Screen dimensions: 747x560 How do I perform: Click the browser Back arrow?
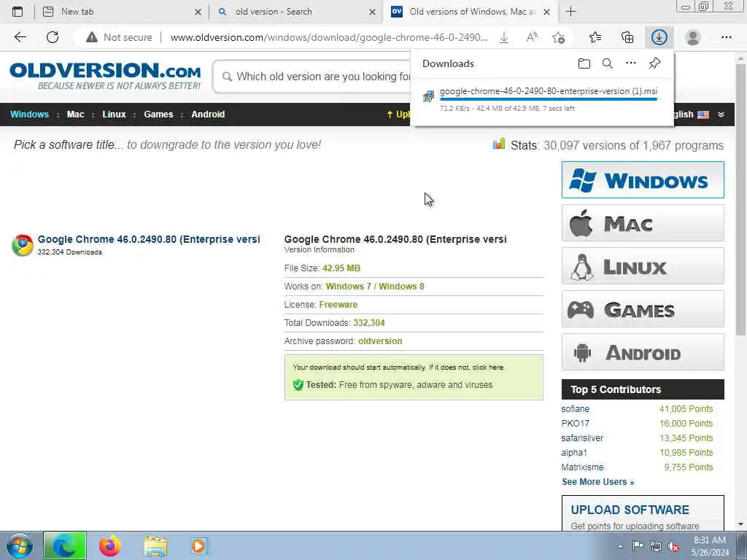[x=20, y=37]
